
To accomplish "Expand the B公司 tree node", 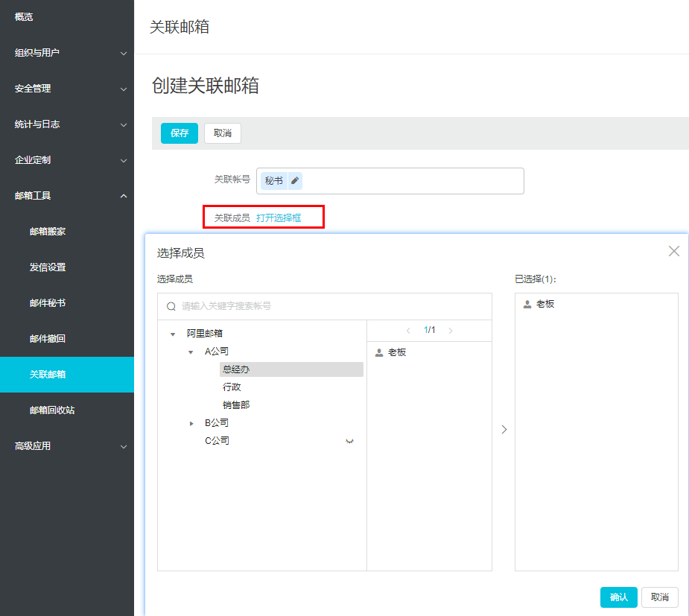I will (191, 423).
